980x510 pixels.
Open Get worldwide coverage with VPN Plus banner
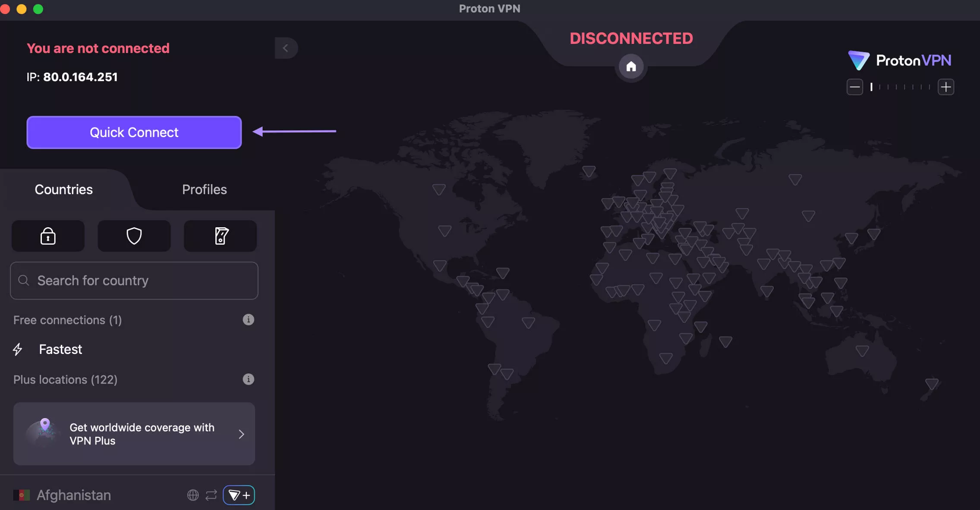(134, 434)
